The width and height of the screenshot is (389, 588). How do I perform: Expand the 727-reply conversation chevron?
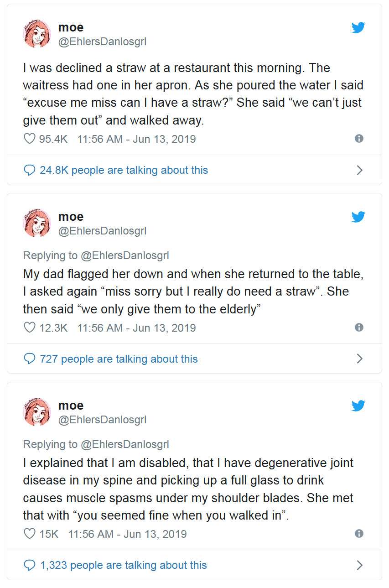point(359,359)
